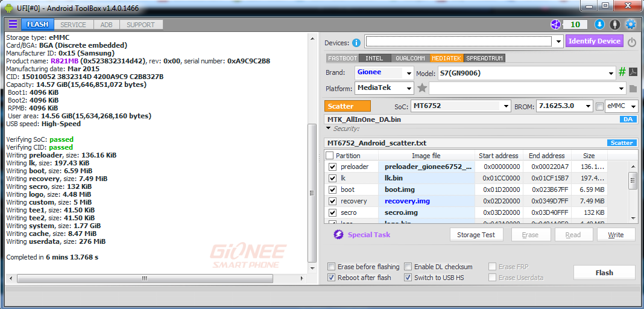
Task: Click the Image file column header
Action: coord(426,156)
